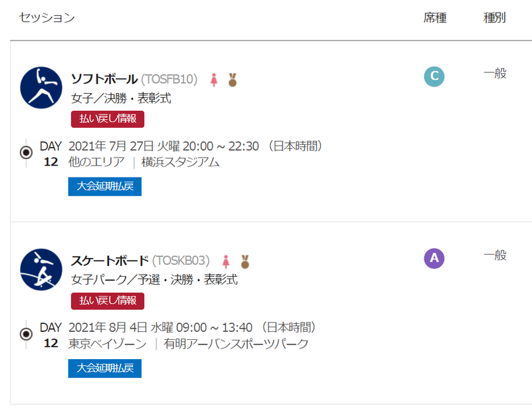Click the pink female icon beside ソフトボール
The width and height of the screenshot is (532, 417).
pyautogui.click(x=213, y=80)
